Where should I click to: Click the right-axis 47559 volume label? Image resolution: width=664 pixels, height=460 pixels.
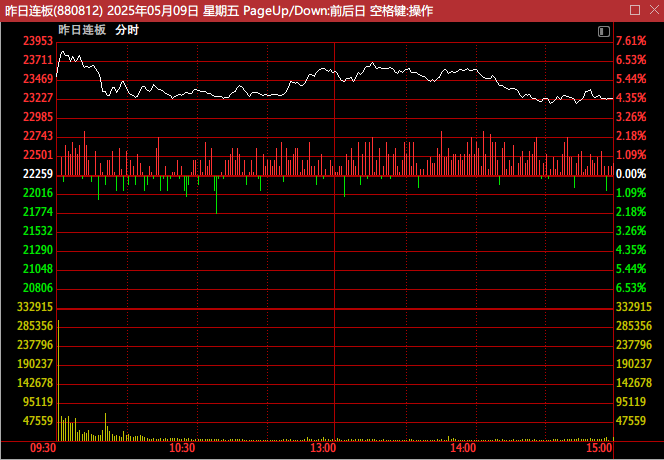point(631,421)
